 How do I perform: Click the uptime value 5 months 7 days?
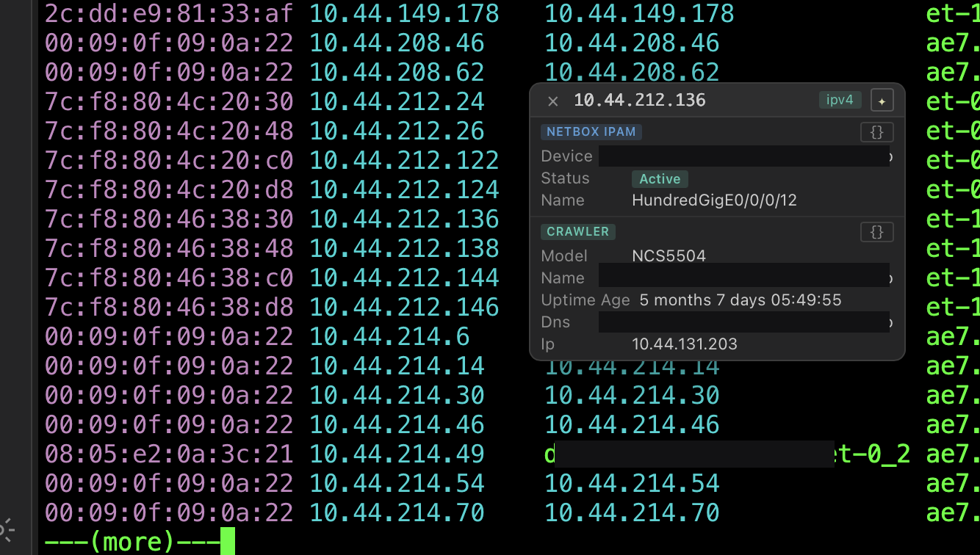coord(741,300)
